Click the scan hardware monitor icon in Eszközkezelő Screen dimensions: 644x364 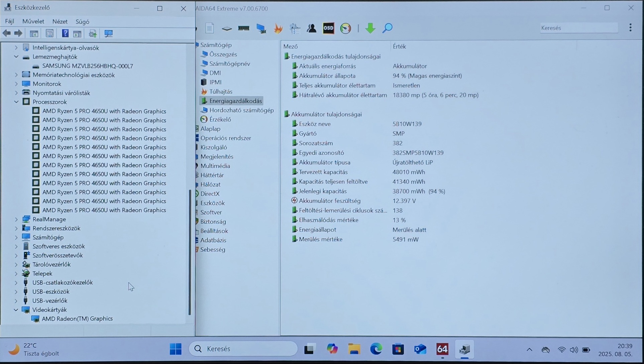click(x=108, y=33)
